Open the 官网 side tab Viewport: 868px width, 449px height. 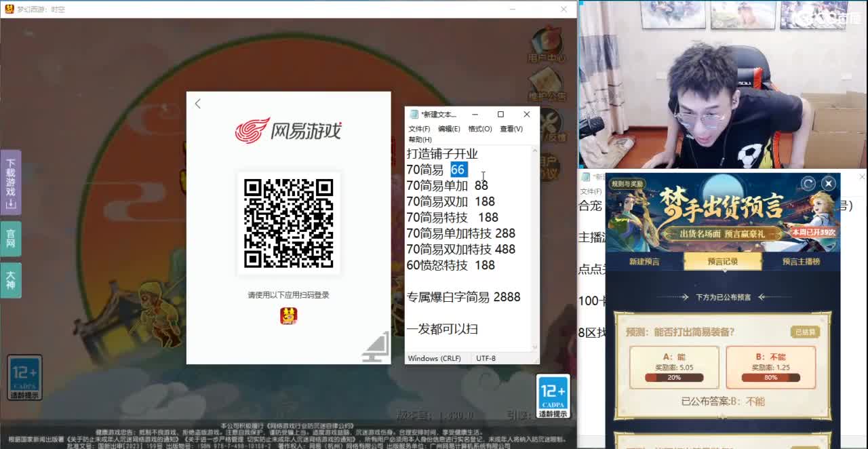pos(10,238)
